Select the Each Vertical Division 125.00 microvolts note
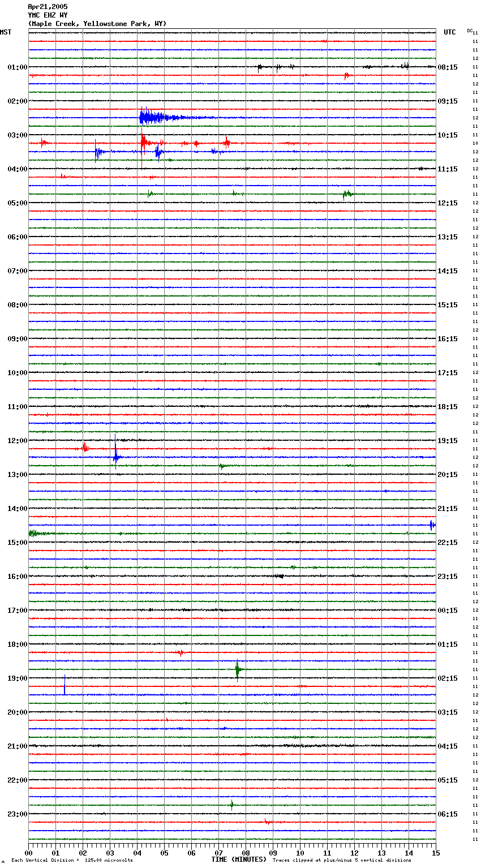Screen dimensions: 481x868 pos(72,861)
